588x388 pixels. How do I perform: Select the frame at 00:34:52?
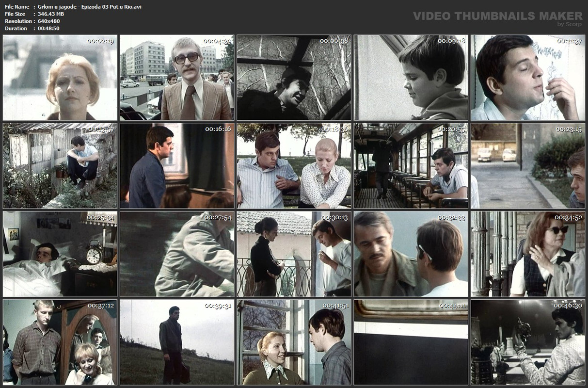tap(528, 254)
